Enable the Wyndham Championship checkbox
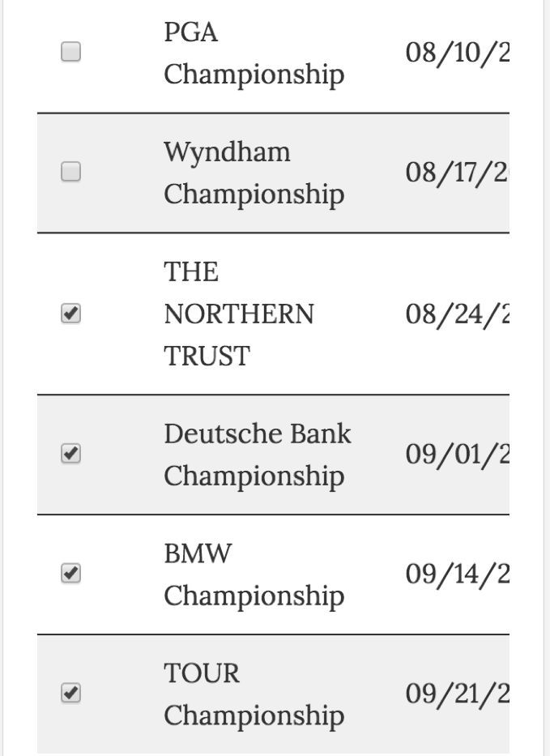550x756 pixels. click(71, 172)
